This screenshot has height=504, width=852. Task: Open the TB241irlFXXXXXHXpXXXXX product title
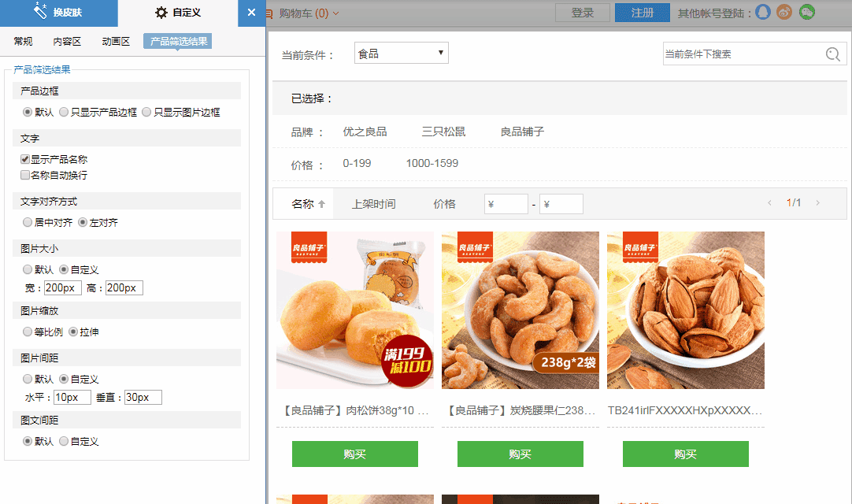685,410
